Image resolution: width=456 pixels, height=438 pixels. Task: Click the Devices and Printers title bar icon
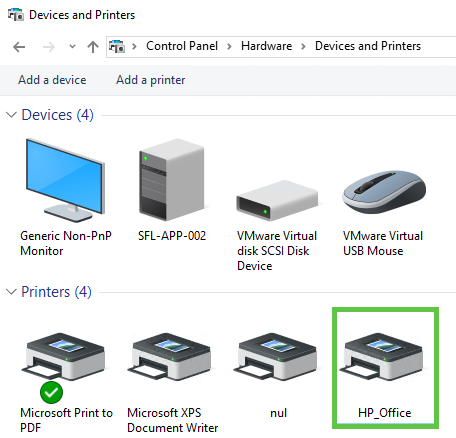pos(16,15)
